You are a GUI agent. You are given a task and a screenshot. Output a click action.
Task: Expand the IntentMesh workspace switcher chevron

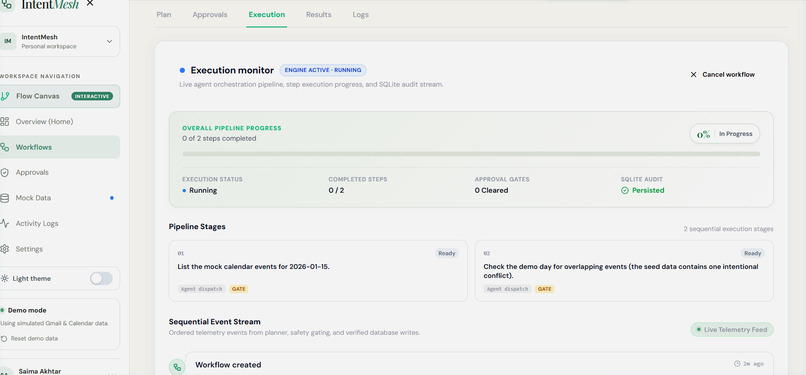pos(109,41)
